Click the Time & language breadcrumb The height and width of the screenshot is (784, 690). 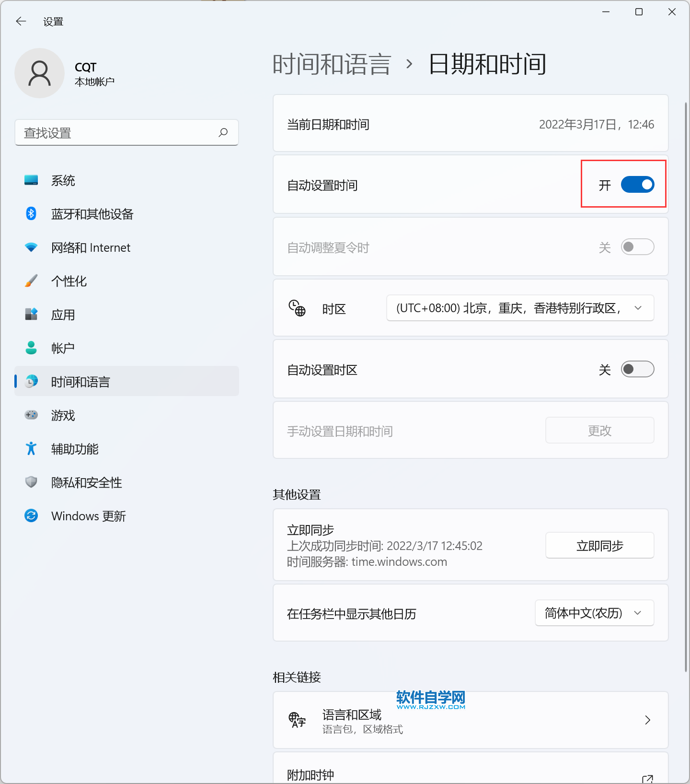tap(332, 64)
